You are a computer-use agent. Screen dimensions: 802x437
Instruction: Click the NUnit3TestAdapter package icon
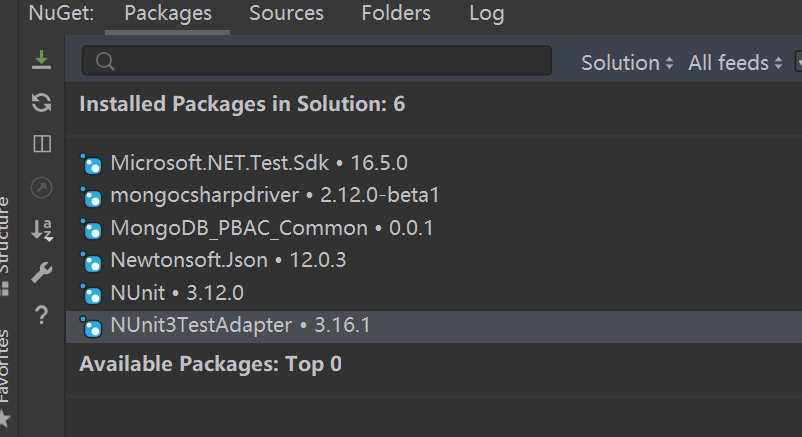click(x=92, y=326)
